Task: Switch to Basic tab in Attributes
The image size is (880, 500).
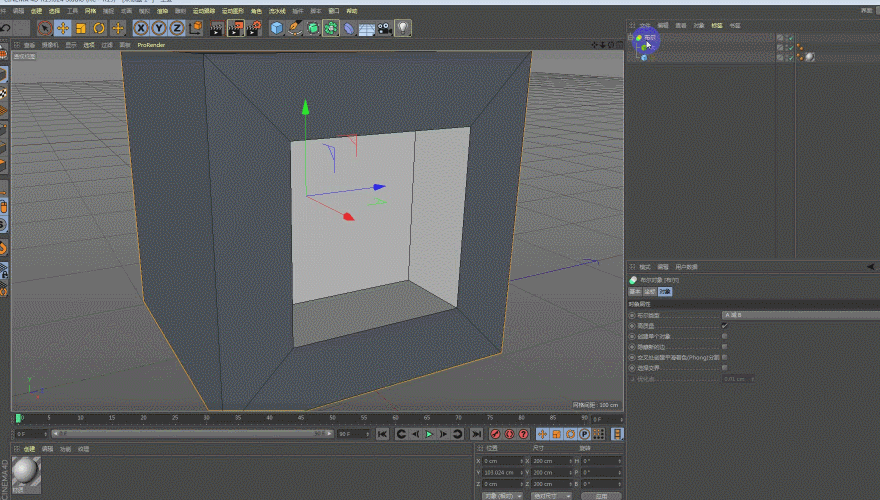Action: pos(635,292)
